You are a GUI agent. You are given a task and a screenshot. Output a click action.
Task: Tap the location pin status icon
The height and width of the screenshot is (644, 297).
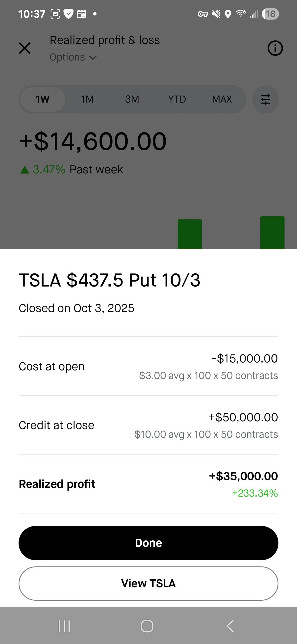pos(228,14)
